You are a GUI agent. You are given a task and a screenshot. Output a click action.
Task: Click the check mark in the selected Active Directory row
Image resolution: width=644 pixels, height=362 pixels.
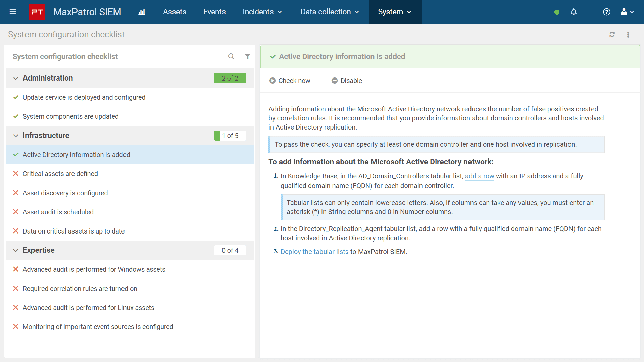(x=16, y=155)
